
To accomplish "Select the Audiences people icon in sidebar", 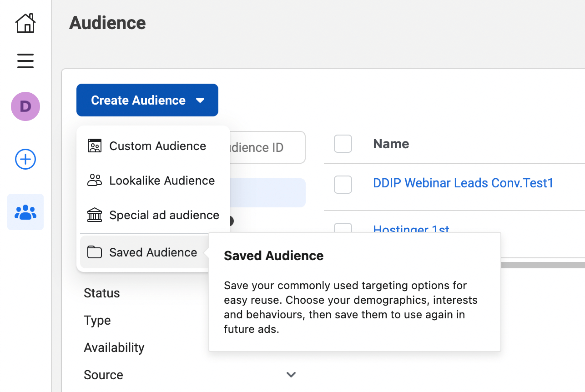I will point(25,212).
